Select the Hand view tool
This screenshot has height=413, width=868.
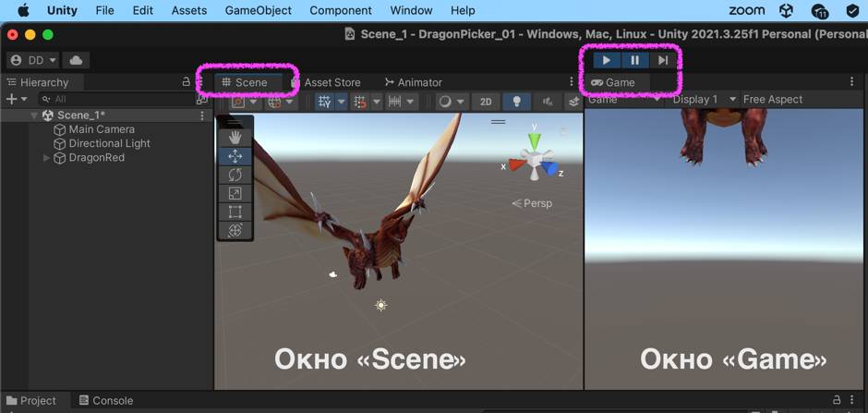(x=235, y=138)
